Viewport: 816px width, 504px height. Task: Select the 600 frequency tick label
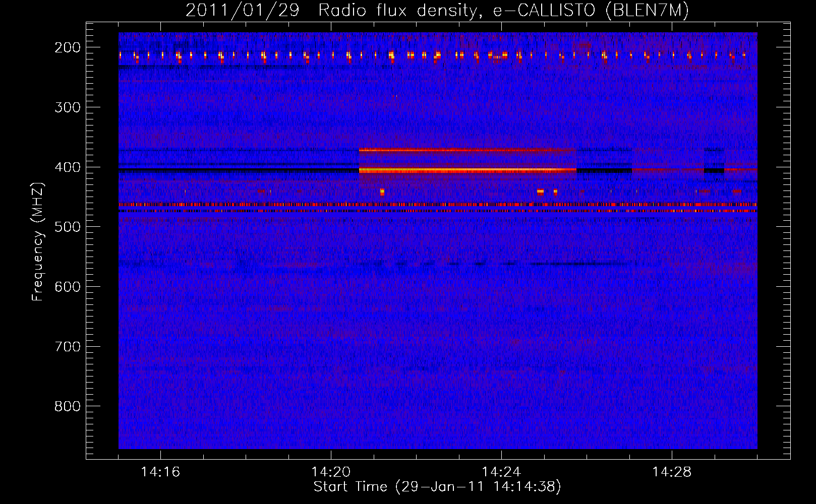[x=68, y=286]
